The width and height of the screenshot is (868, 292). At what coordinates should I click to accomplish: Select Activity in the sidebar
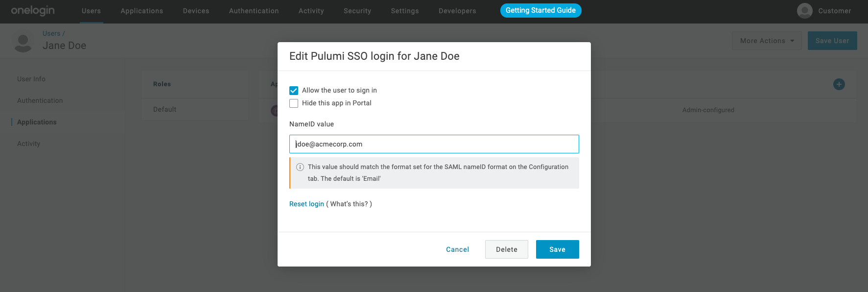(29, 144)
